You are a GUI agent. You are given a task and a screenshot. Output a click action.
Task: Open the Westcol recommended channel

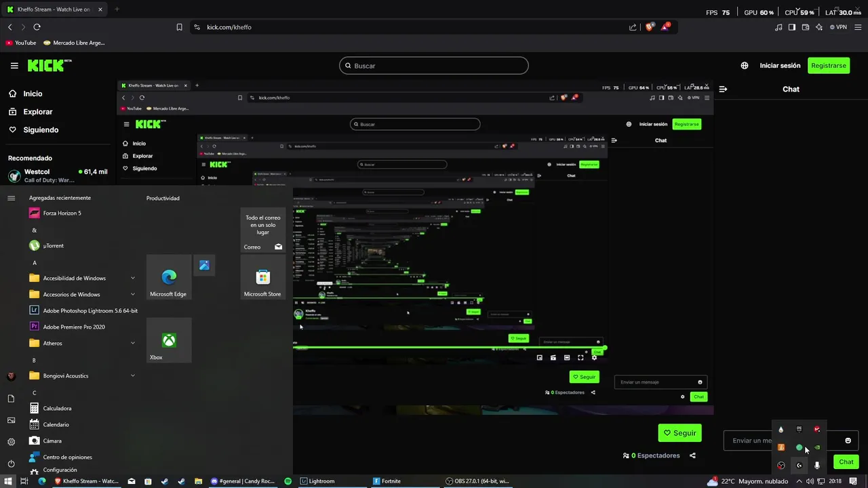(58, 176)
